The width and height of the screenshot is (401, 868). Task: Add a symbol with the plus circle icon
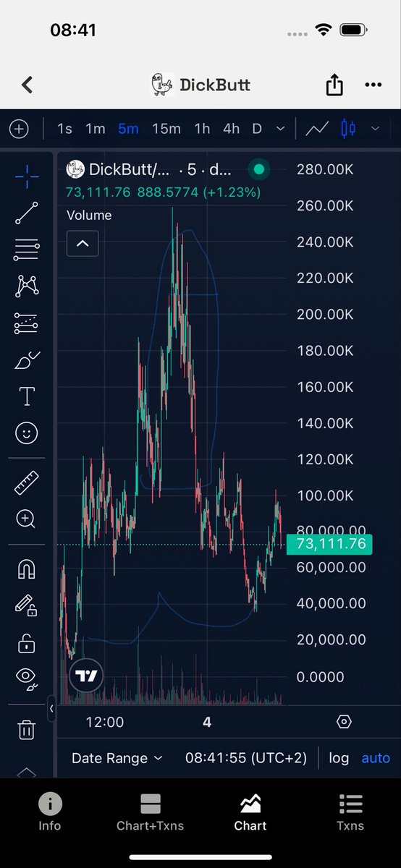(19, 129)
